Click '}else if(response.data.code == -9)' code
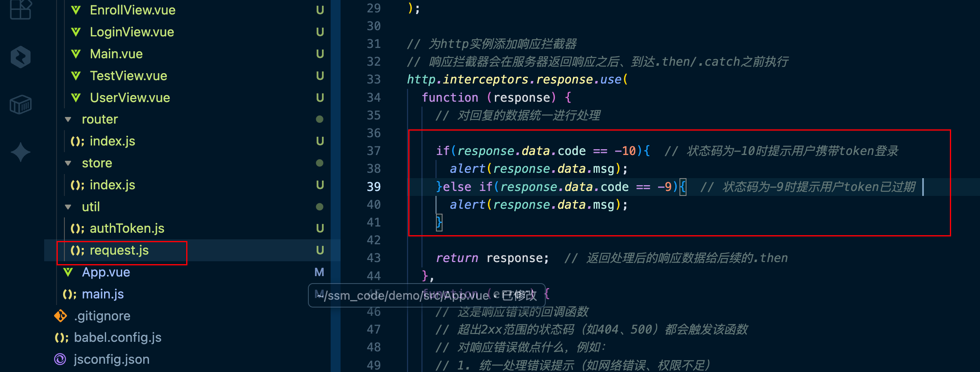 [x=557, y=187]
